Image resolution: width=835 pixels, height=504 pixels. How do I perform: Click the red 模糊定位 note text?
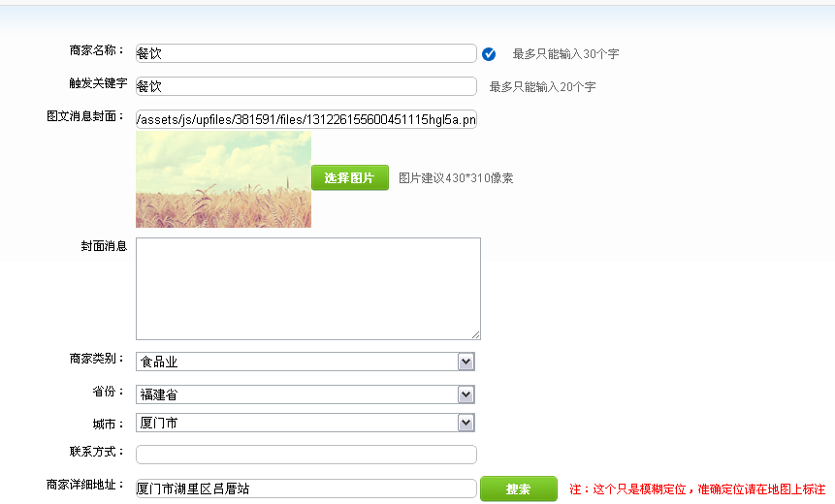(696, 489)
